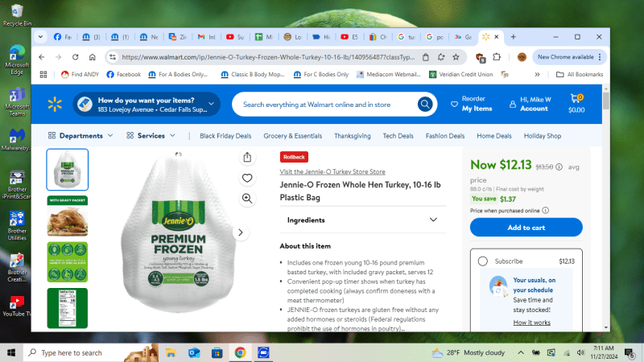
Task: Open Microsoft Teams desktop shortcut
Action: click(x=17, y=102)
